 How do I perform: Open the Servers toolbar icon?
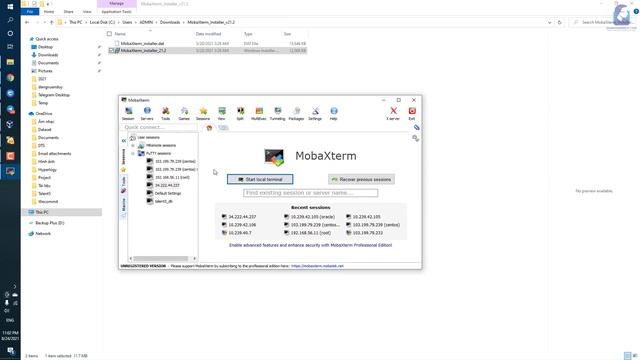coord(147,113)
